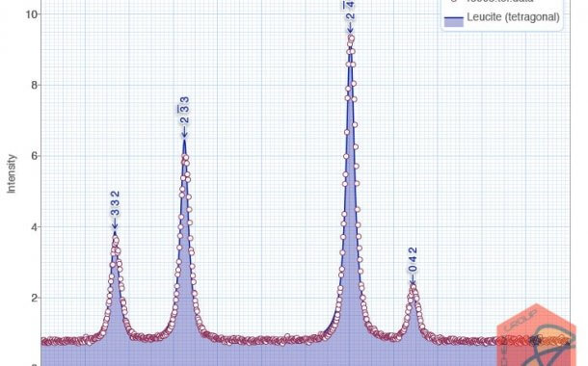Click the y-axis tick value 6

click(x=34, y=156)
